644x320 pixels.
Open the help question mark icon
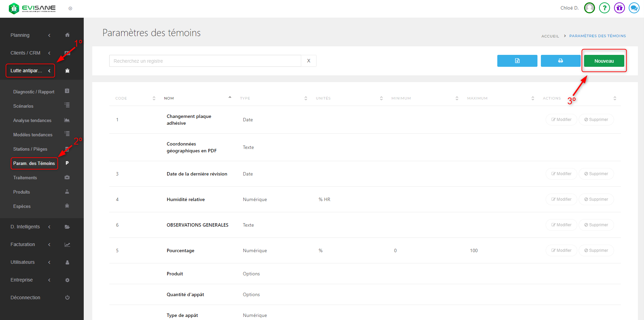604,8
